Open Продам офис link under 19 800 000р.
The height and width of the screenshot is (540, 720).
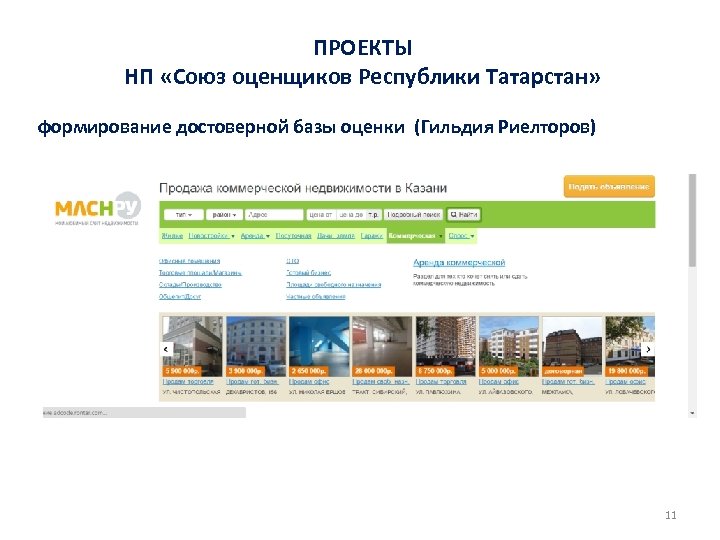[626, 382]
